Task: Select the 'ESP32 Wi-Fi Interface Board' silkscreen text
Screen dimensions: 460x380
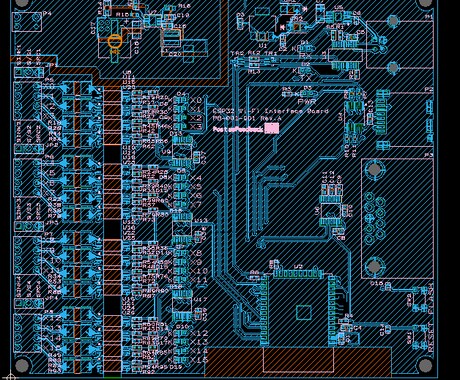Action: [x=270, y=111]
